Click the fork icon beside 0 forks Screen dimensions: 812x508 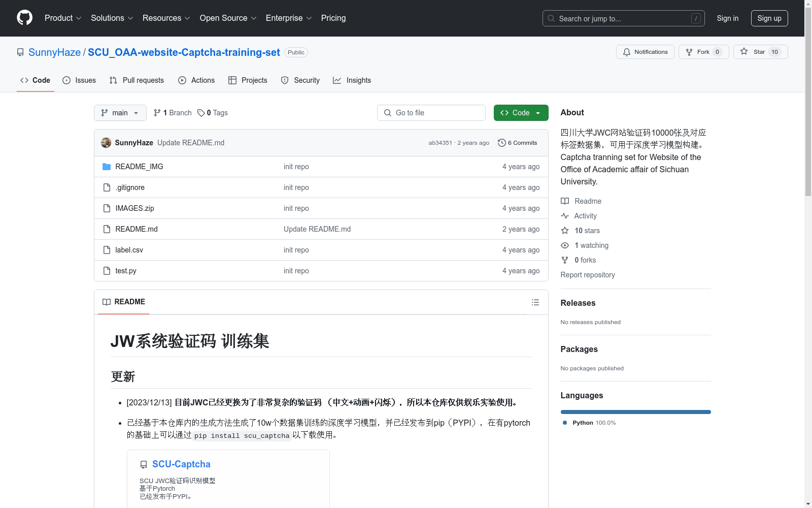click(x=565, y=260)
